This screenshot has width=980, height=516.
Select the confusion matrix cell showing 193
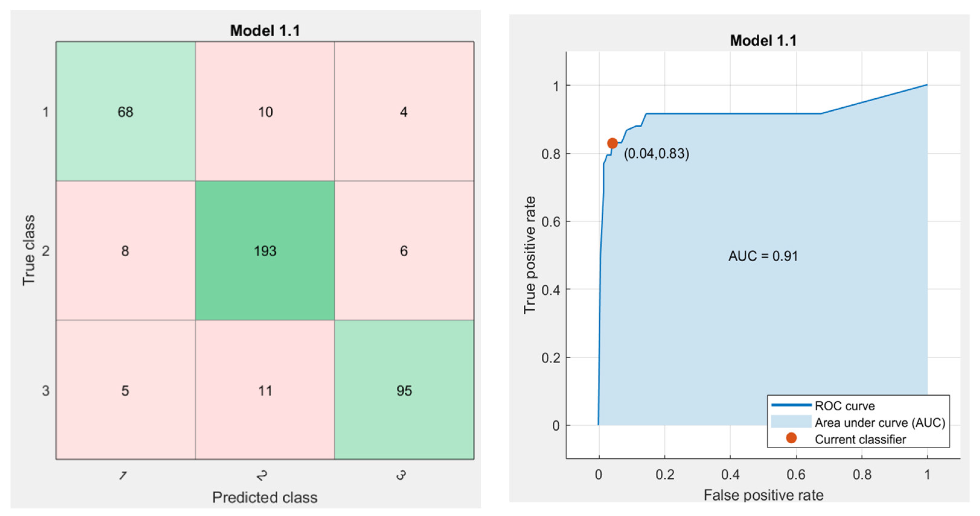265,251
